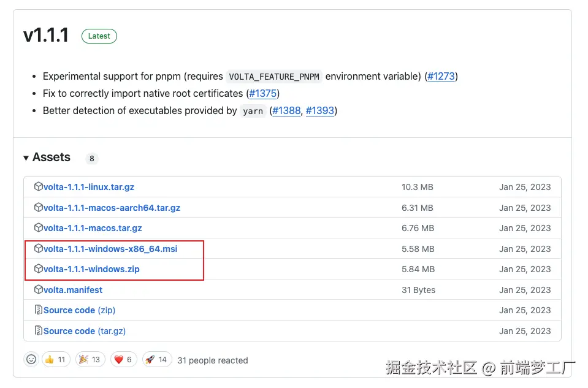588x388 pixels.
Task: Open pull request #1388 link
Action: (x=286, y=110)
